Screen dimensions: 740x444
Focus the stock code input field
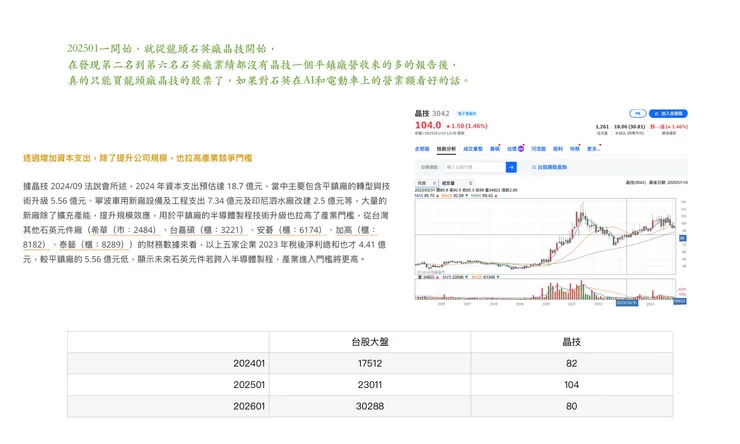coord(475,167)
